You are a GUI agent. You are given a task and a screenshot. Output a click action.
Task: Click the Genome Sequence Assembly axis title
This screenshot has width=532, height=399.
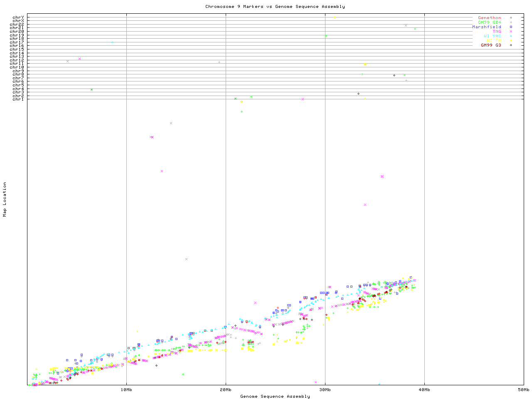pyautogui.click(x=275, y=397)
